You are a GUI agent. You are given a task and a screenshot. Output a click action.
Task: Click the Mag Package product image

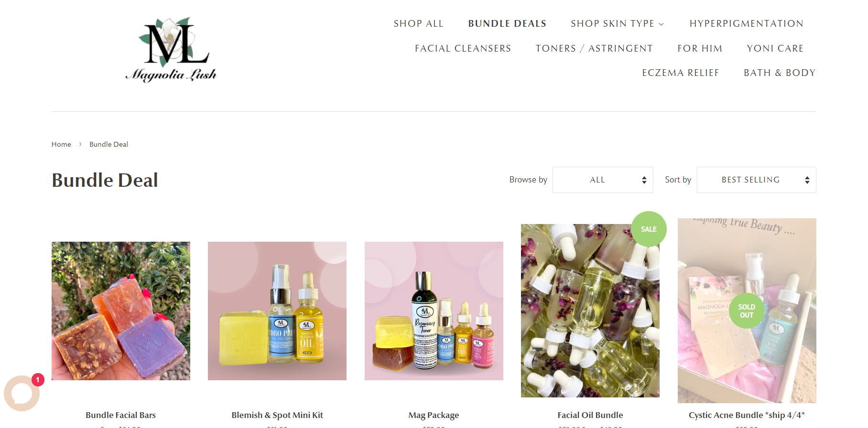coord(434,311)
